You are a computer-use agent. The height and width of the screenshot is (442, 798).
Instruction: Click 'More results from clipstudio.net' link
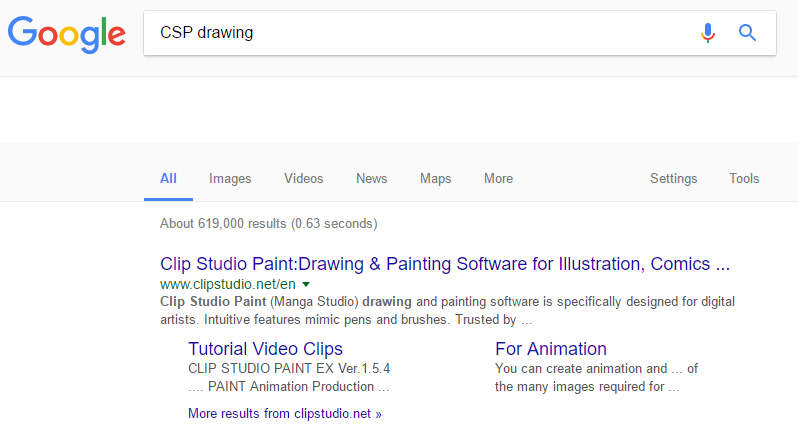tap(285, 413)
